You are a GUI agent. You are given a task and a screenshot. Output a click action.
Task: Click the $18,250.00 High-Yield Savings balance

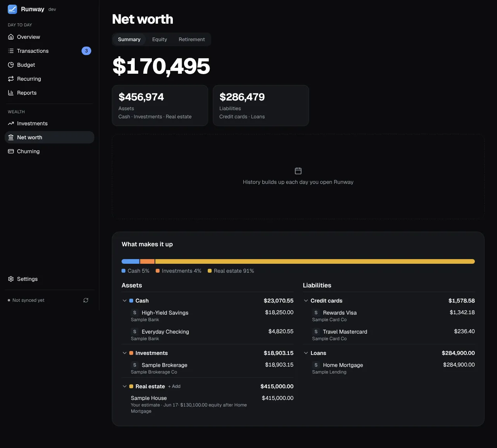279,312
